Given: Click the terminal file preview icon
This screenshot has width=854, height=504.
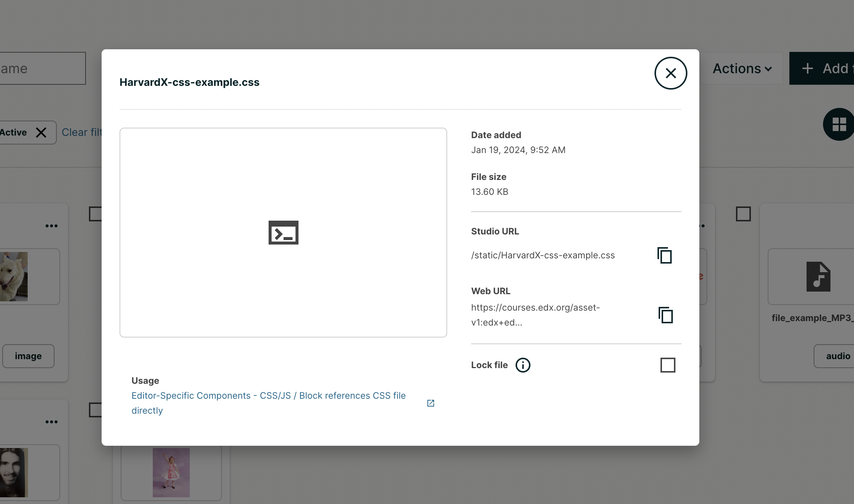Looking at the screenshot, I should pyautogui.click(x=283, y=233).
